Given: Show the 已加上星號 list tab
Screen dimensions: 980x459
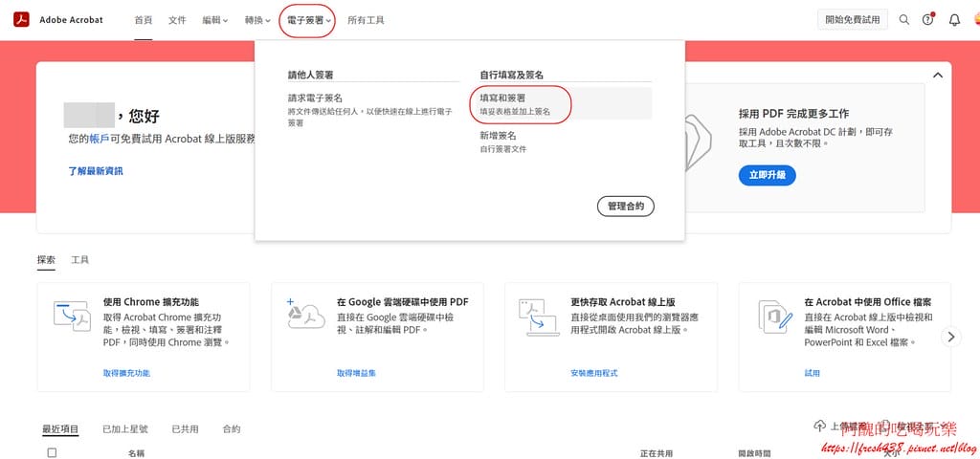Looking at the screenshot, I should point(125,429).
